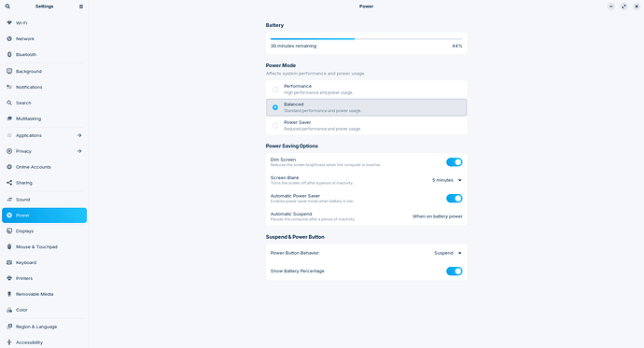Turn off Automatic Power Saver switch
This screenshot has height=348, width=644.
coord(455,198)
